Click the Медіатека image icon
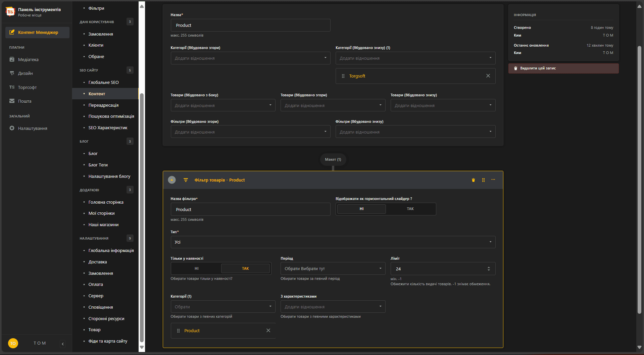Viewport: 644px width, 355px height. pyautogui.click(x=12, y=59)
